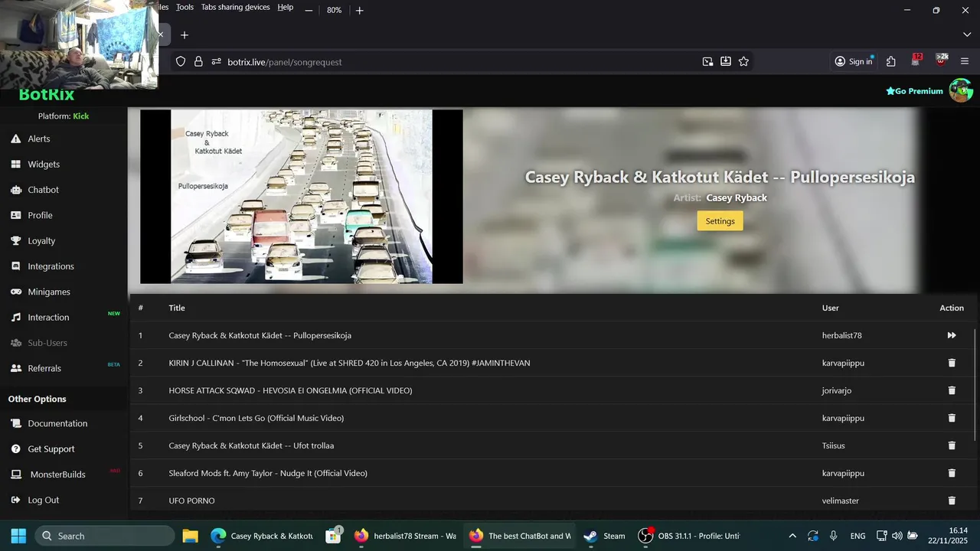980x551 pixels.
Task: Delete the HORSE ATTACK SQWAD request
Action: pyautogui.click(x=952, y=390)
